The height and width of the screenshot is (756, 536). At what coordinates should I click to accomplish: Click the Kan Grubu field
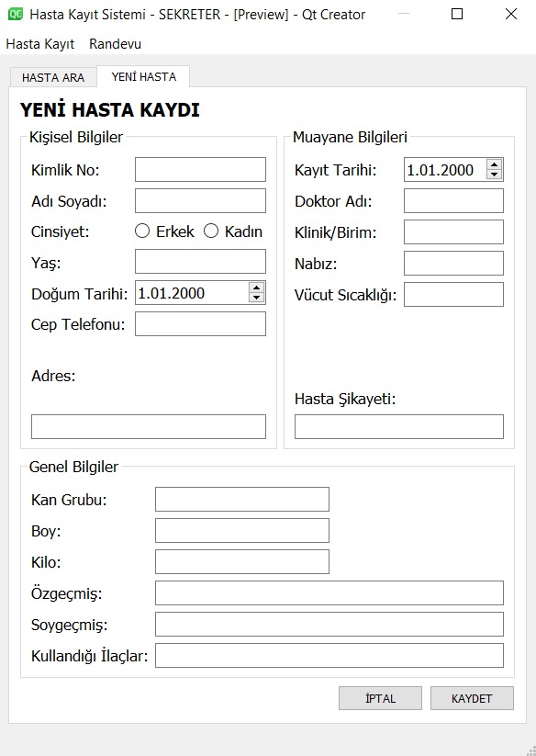point(241,499)
